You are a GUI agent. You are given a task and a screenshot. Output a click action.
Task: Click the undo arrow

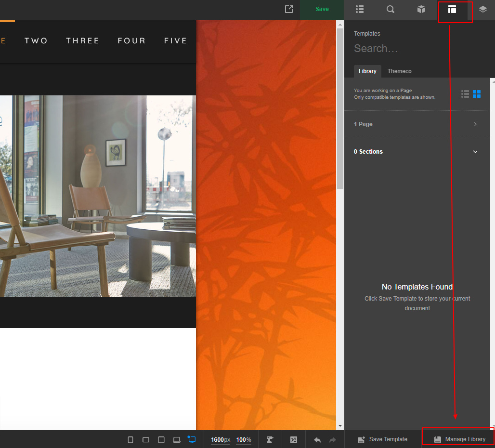[317, 439]
